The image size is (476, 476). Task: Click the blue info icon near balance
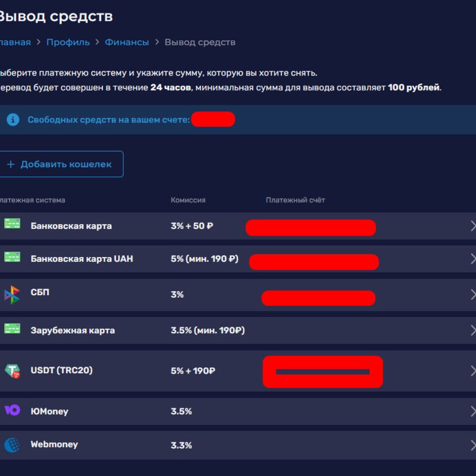click(13, 120)
